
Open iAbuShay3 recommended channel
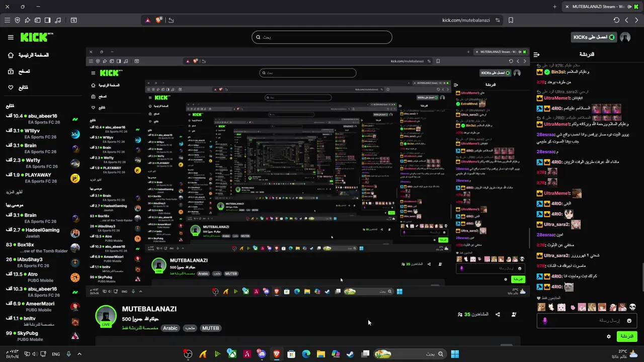(x=43, y=262)
